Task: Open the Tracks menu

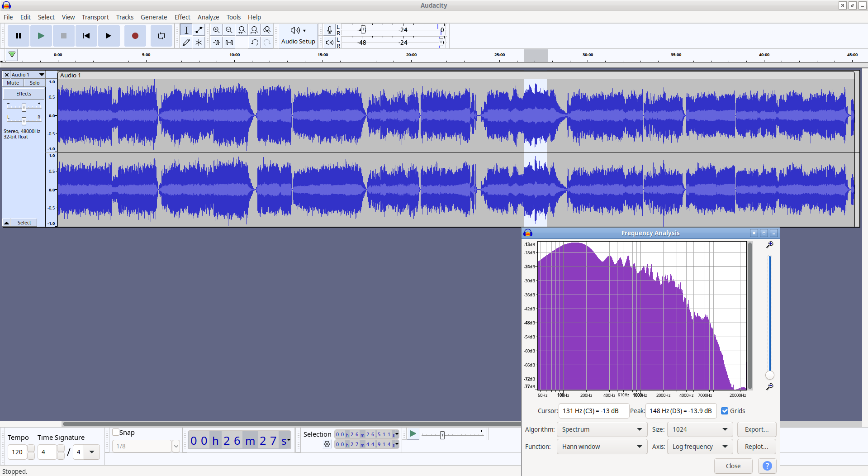Action: click(x=125, y=17)
